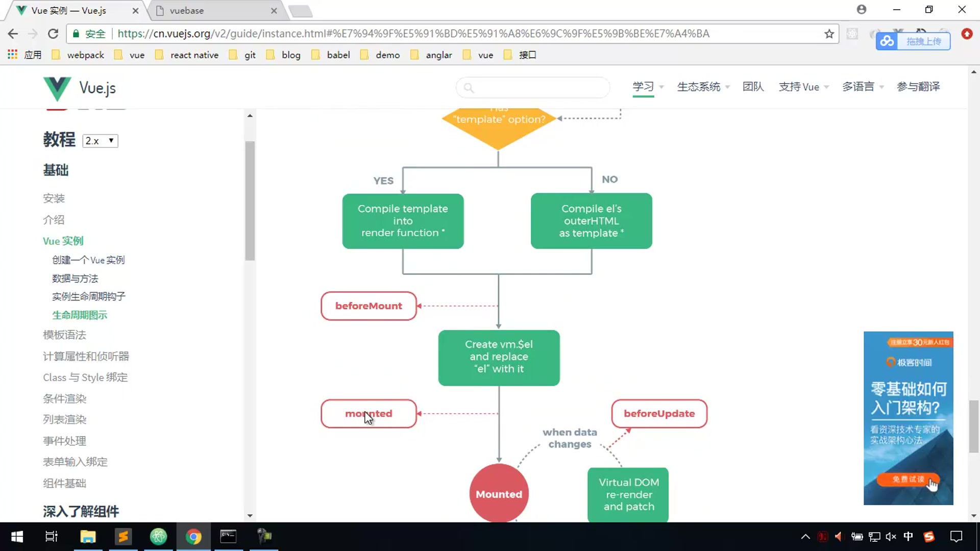
Task: Toggle the muted volume tray icon
Action: coord(891,537)
